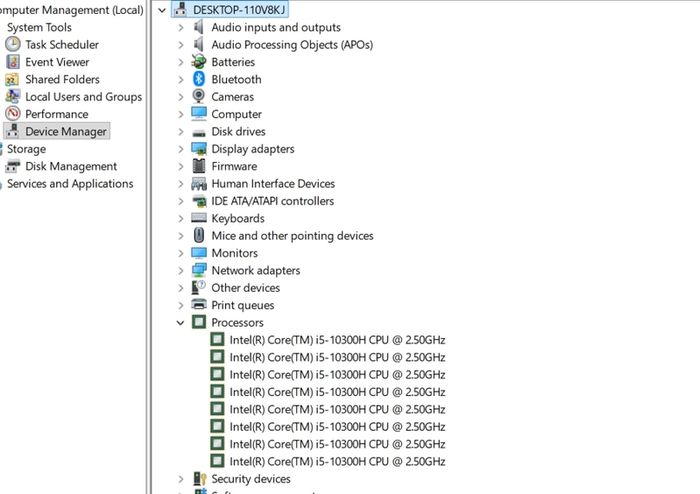Select Shared Folders label

click(x=62, y=79)
